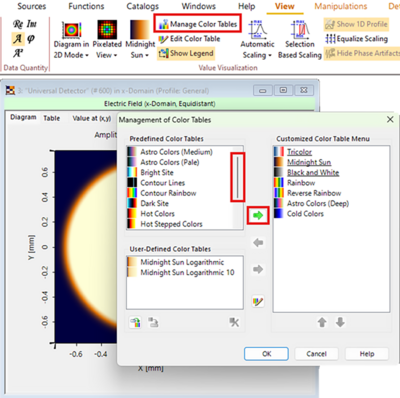Select the Amplitude data quantity icon

pos(18,39)
